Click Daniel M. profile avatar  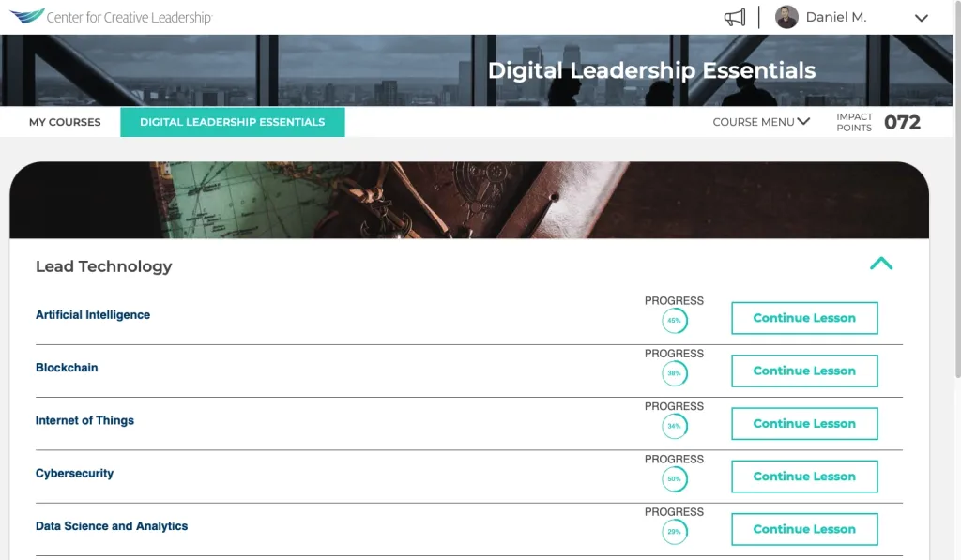(x=786, y=17)
